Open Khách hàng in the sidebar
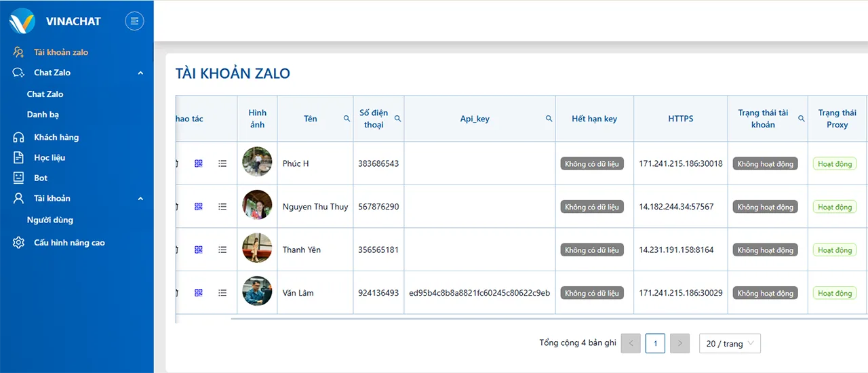The image size is (868, 373). point(56,137)
